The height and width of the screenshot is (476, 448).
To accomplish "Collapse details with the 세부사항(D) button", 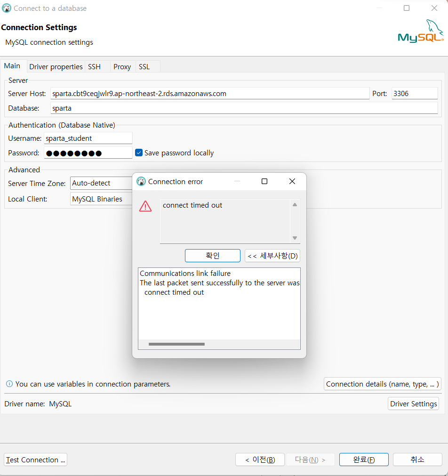I will click(x=272, y=256).
